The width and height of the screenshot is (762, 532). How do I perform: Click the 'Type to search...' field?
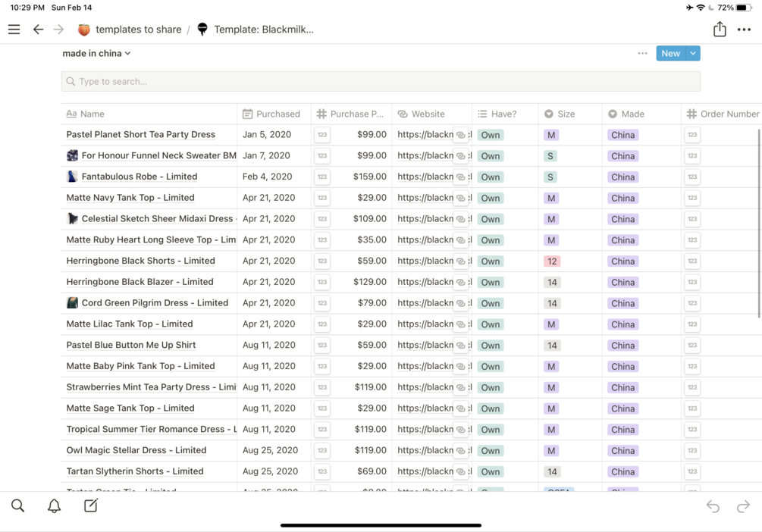coord(381,81)
